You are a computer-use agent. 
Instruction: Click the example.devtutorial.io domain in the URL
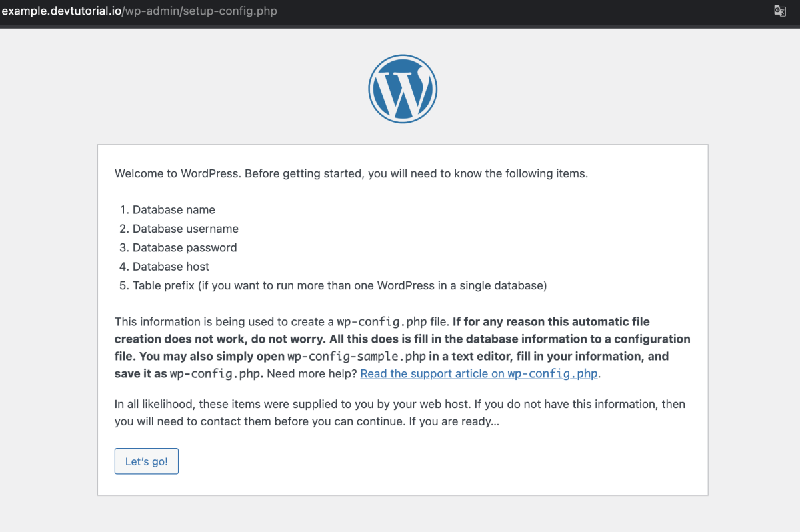click(61, 11)
